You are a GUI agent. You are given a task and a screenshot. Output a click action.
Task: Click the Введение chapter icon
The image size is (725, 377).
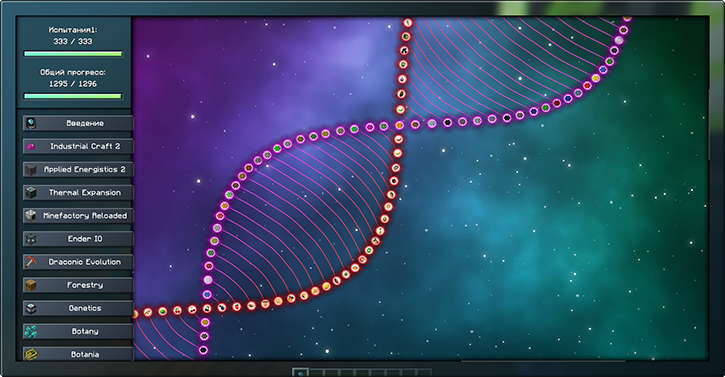31,123
